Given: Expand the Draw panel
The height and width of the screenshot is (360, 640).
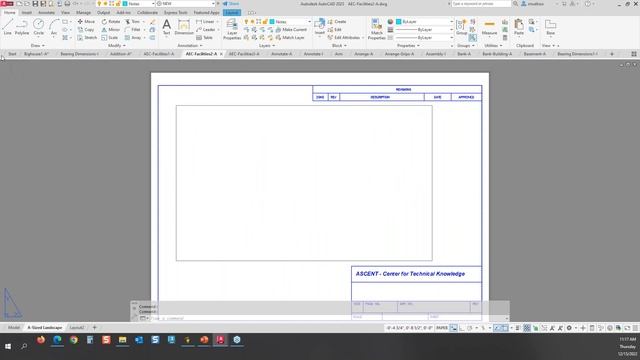Looking at the screenshot, I should pyautogui.click(x=38, y=46).
